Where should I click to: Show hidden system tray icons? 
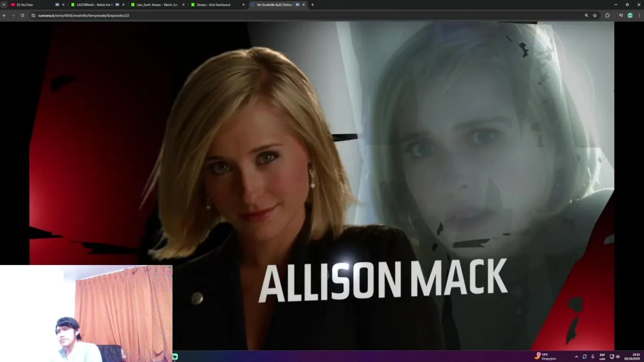click(x=576, y=356)
